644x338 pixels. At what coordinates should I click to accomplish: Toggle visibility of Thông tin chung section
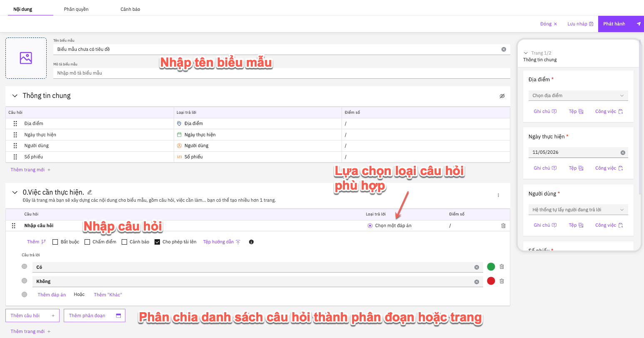point(502,96)
